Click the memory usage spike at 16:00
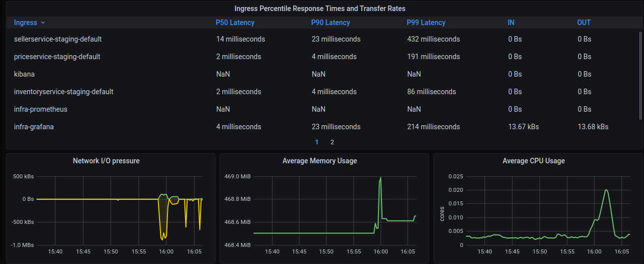Image resolution: width=644 pixels, height=264 pixels. pos(380,178)
